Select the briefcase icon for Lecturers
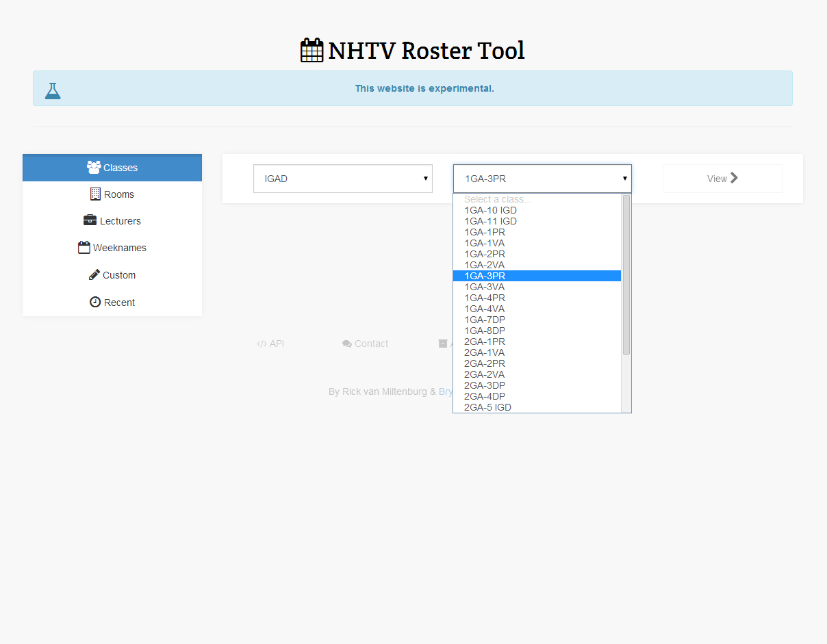Screen dimensions: 827x644 point(90,220)
